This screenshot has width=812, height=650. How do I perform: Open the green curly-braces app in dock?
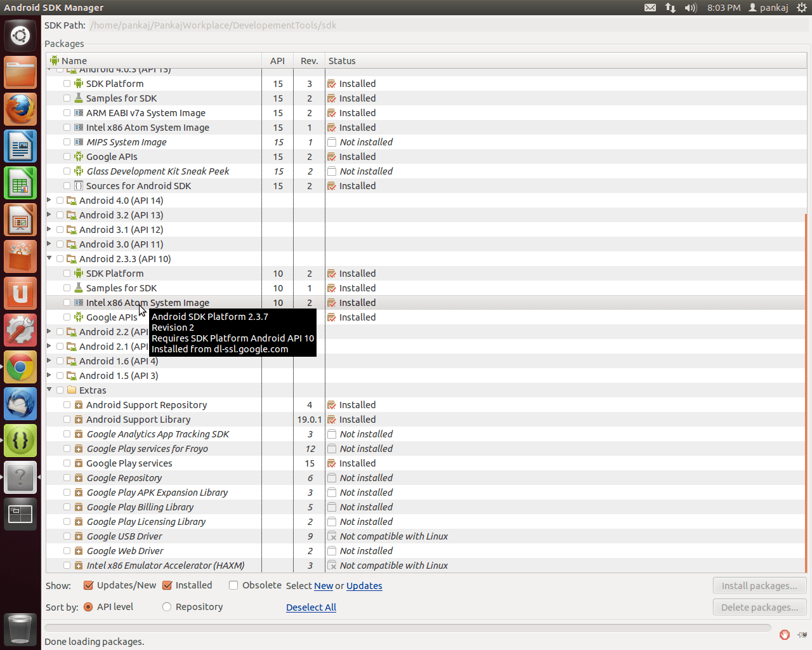click(20, 441)
